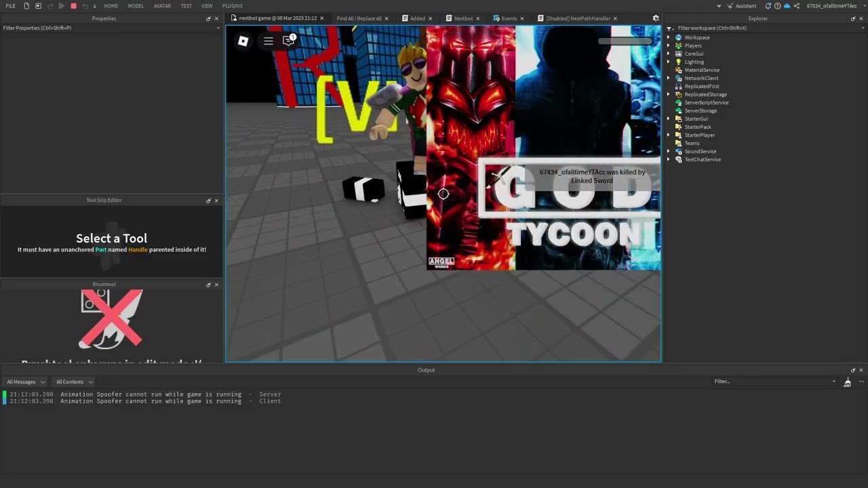This screenshot has height=488, width=868.
Task: Undock the Properties panel
Action: pyautogui.click(x=208, y=19)
